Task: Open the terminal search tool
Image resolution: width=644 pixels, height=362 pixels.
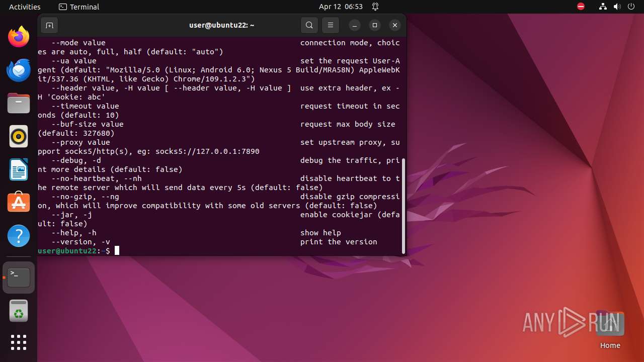Action: (309, 25)
